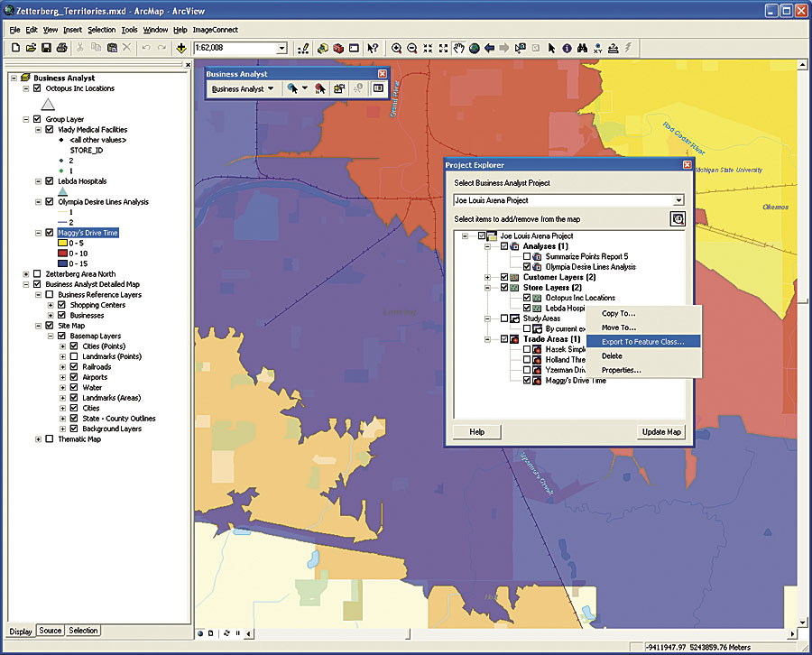
Task: Expand Zetterberg Area North group
Action: (26, 274)
